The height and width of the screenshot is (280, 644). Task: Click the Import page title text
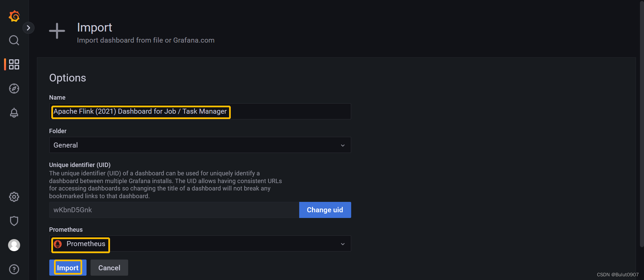(x=95, y=27)
